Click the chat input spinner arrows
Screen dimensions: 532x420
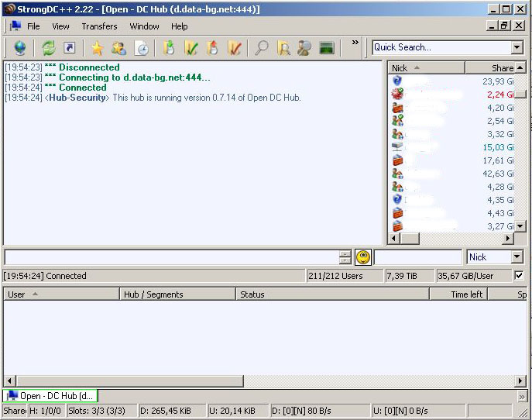point(345,257)
